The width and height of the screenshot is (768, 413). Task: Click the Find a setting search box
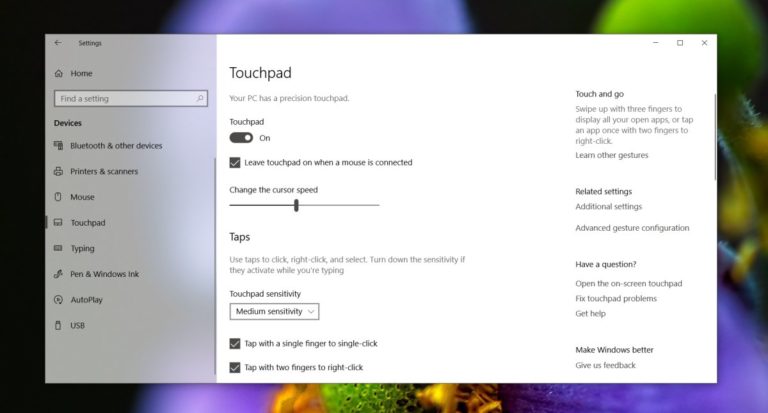pyautogui.click(x=131, y=98)
